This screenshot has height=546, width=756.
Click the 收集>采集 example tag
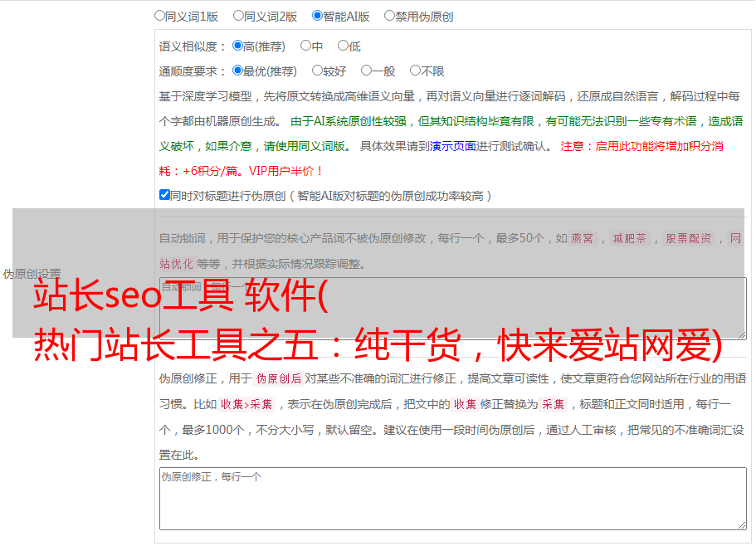pyautogui.click(x=246, y=404)
